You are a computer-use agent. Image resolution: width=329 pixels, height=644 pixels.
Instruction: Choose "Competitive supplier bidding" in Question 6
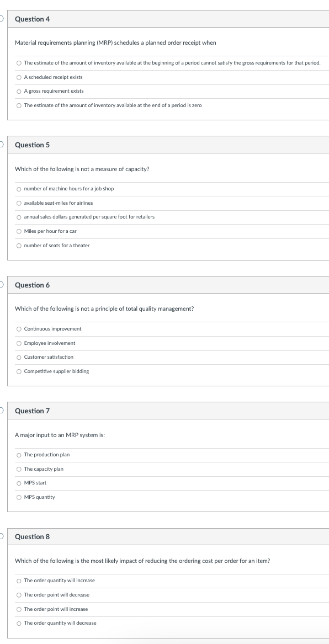coord(19,371)
